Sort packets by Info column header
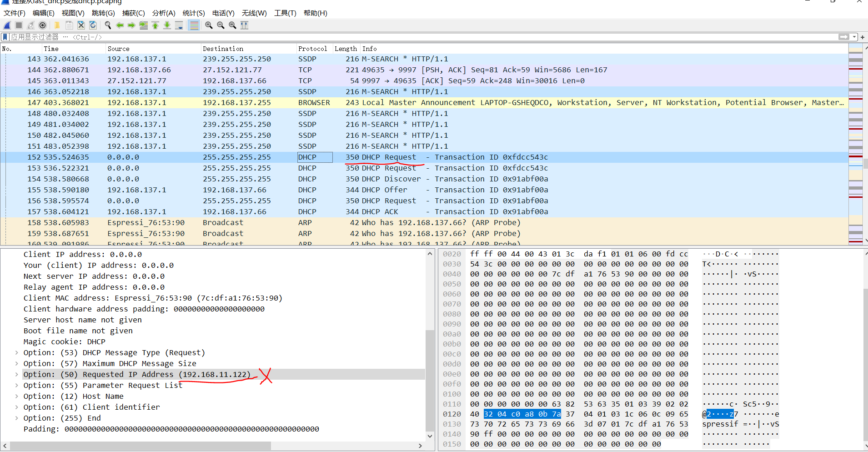The width and height of the screenshot is (868, 452). 604,49
